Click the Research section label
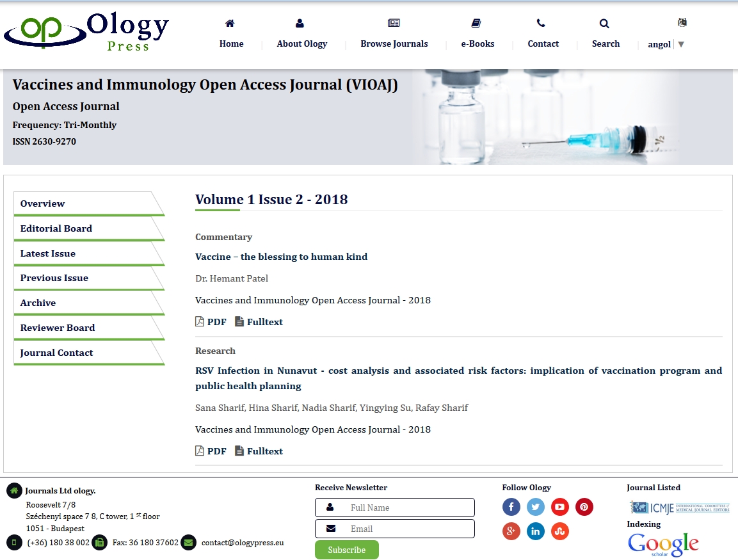 click(x=215, y=351)
